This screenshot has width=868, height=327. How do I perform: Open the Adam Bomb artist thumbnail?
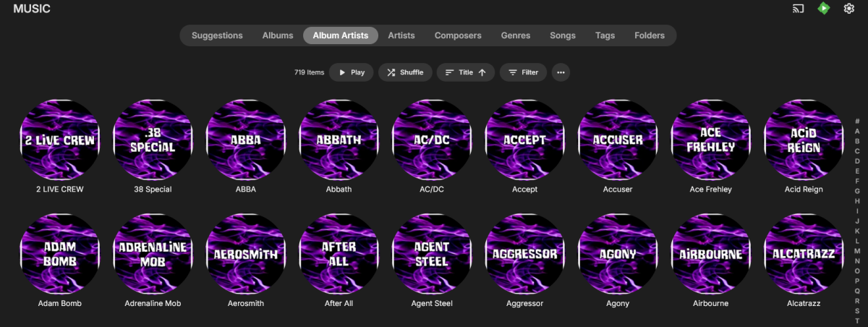[x=60, y=253]
